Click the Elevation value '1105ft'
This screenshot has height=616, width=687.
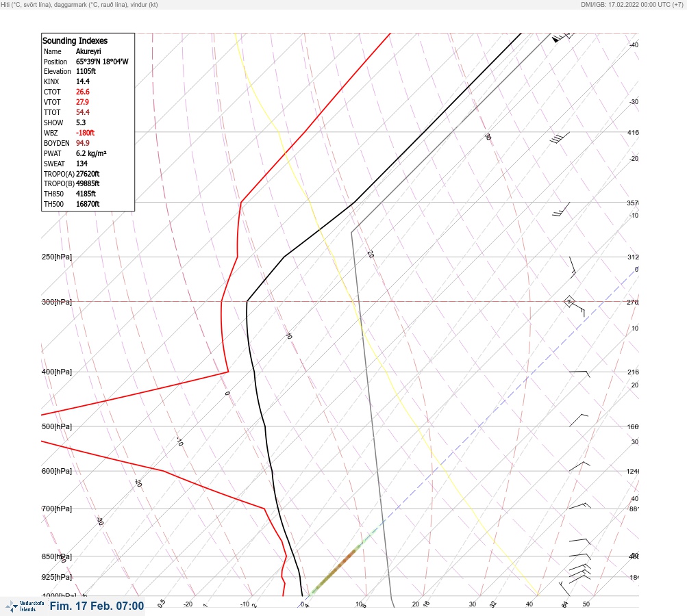86,71
